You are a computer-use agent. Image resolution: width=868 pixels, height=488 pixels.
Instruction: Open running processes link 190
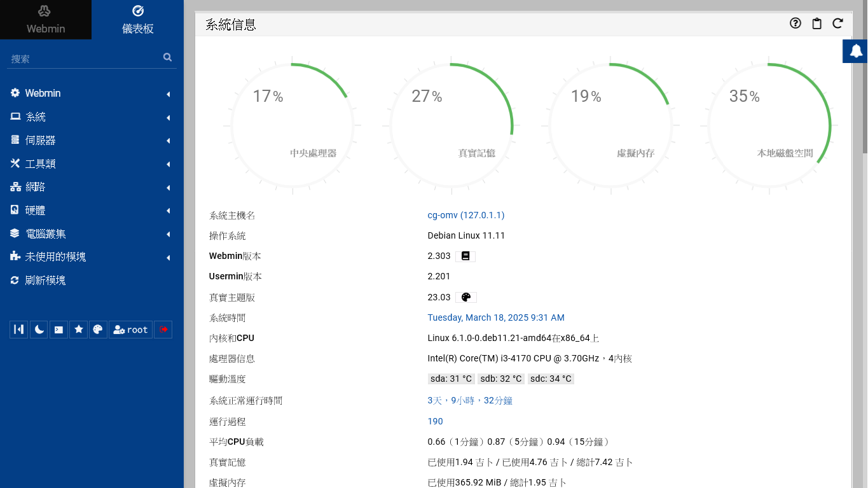(435, 421)
